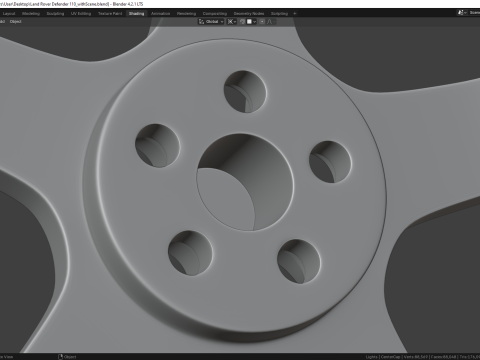Open the Geometry Nodes workspace tab

[x=249, y=14]
